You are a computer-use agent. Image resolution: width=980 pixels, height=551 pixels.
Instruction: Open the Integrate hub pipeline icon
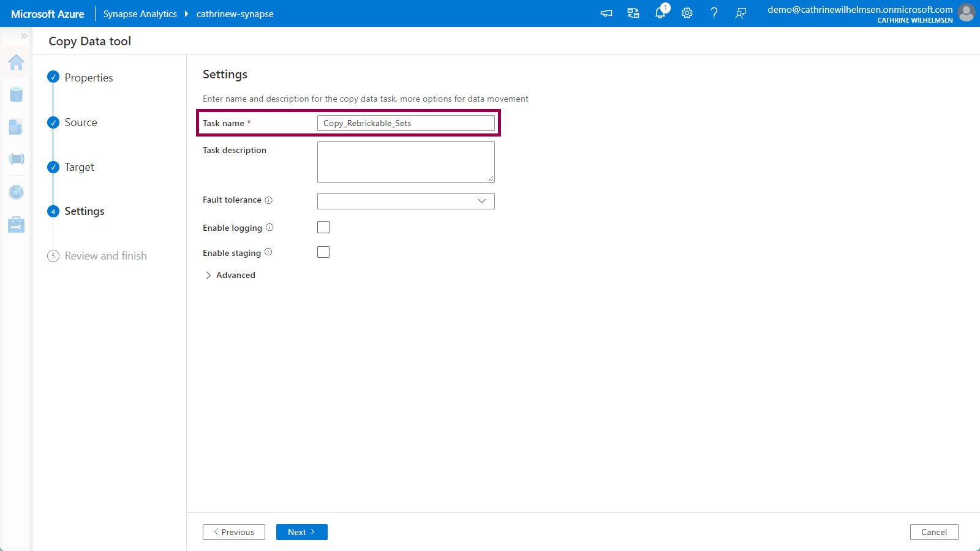click(x=17, y=159)
